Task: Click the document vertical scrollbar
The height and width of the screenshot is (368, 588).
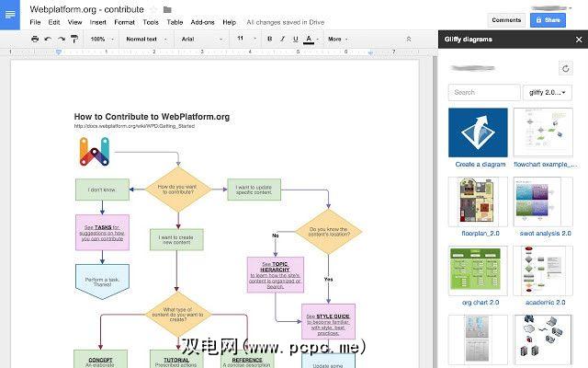Action: [x=435, y=211]
